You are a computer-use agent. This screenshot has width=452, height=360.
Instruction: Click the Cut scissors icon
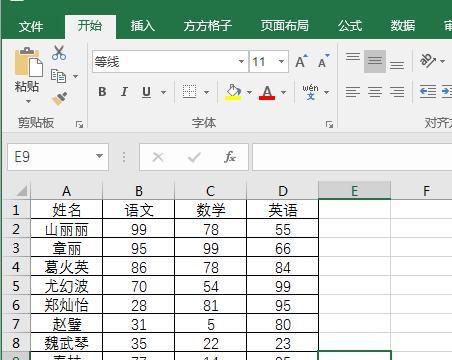[59, 53]
